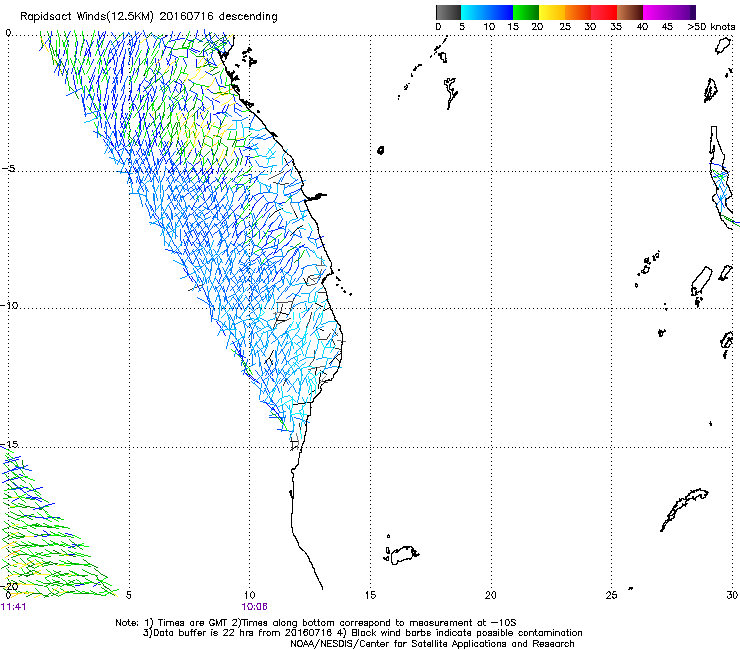Click the '10' label under the color bar
Screen dimensions: 740x650
click(489, 27)
